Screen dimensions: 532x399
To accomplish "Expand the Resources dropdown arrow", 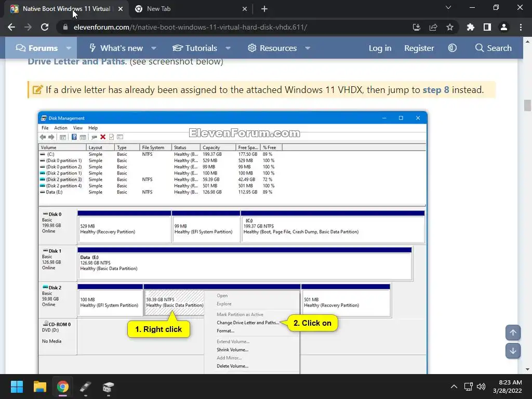I will [x=308, y=48].
